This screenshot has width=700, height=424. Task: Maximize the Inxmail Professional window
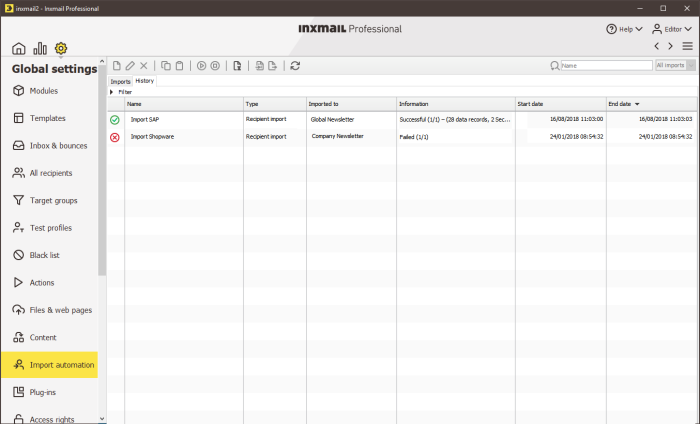[x=663, y=8]
